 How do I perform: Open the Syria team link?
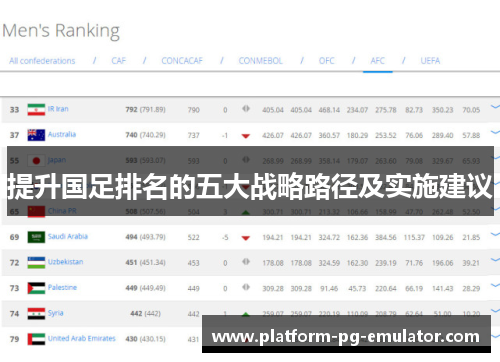[x=55, y=313]
